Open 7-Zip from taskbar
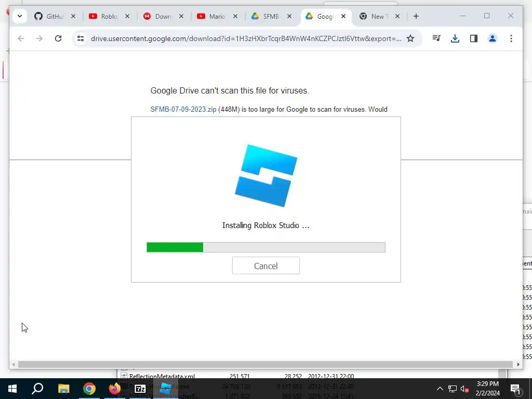 tap(140, 389)
